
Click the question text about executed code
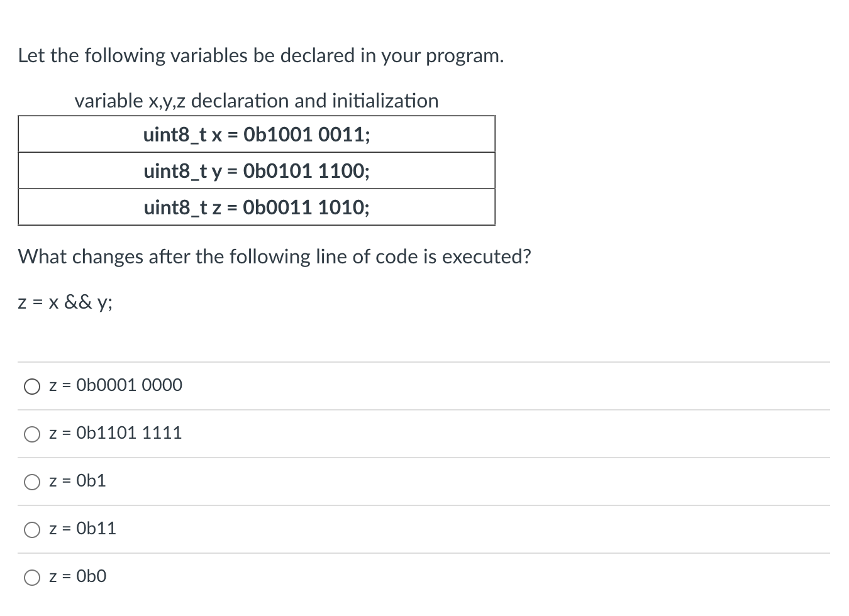pos(274,256)
